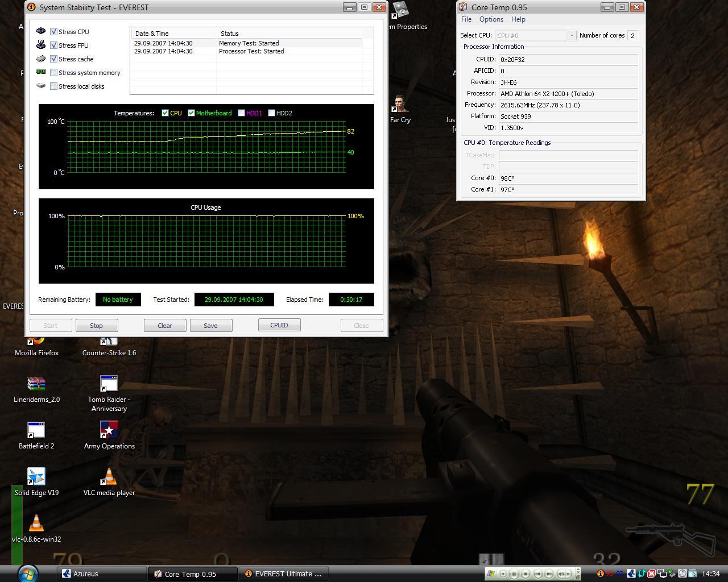728x582 pixels.
Task: Enable the Stress CPU checkbox
Action: 53,32
